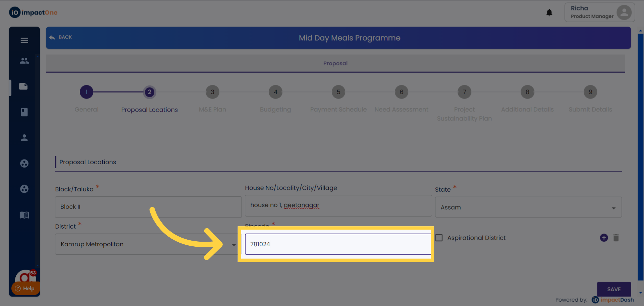644x306 pixels.
Task: Click the group users sidebar icon
Action: coord(24,61)
